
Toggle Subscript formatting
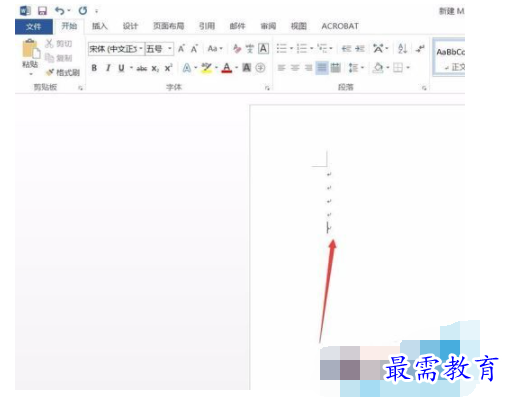coord(155,68)
